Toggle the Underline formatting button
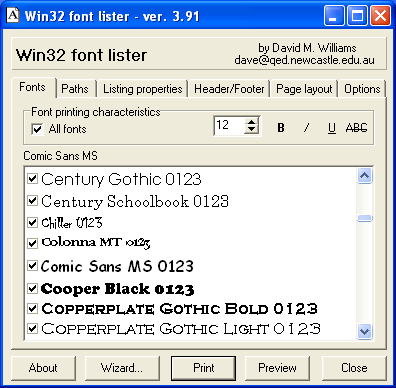396x388 pixels. pyautogui.click(x=331, y=128)
